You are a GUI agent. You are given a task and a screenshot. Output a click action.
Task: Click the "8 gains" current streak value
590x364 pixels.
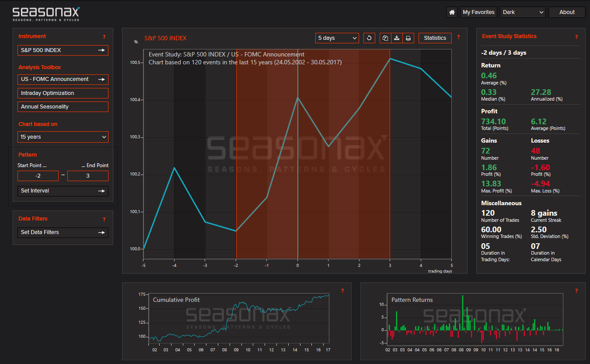544,213
